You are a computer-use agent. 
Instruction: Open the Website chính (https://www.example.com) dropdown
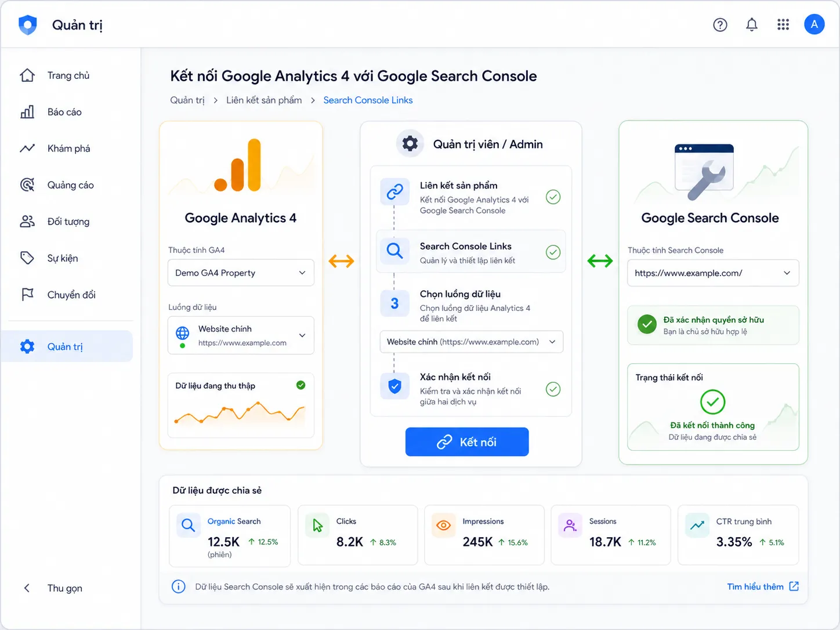(x=472, y=342)
